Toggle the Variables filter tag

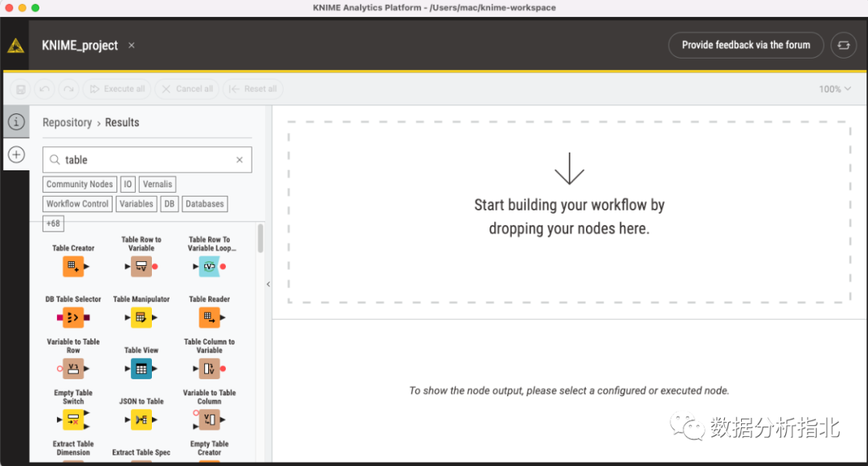136,203
